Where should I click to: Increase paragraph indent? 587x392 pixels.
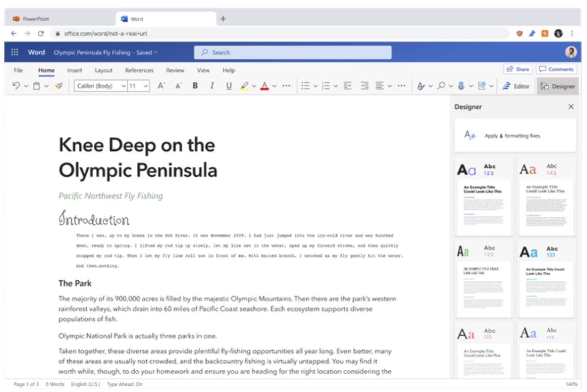tap(364, 86)
